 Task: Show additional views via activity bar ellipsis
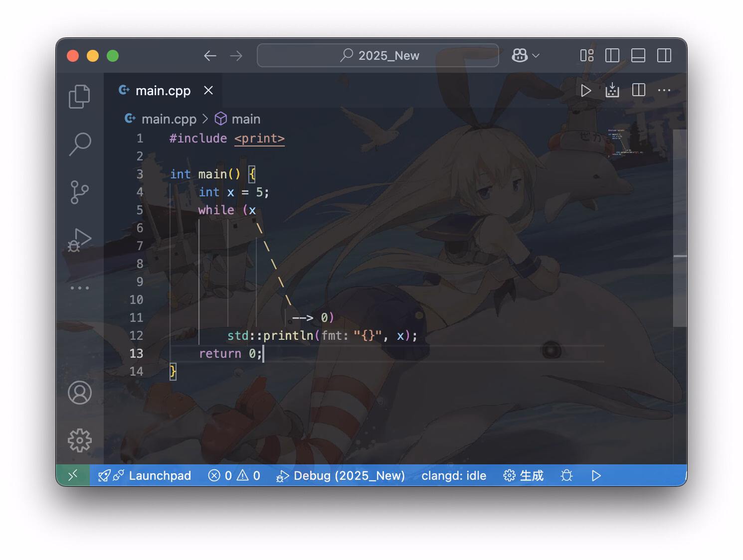(x=80, y=288)
